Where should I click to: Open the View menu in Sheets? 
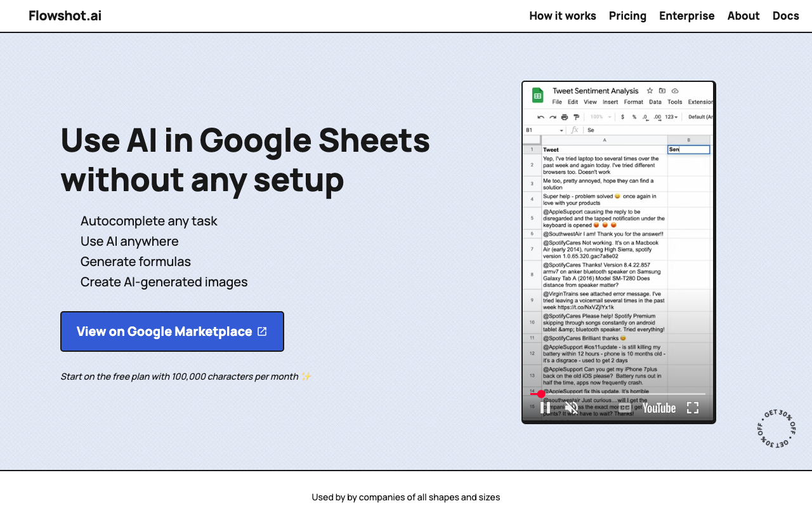point(590,102)
